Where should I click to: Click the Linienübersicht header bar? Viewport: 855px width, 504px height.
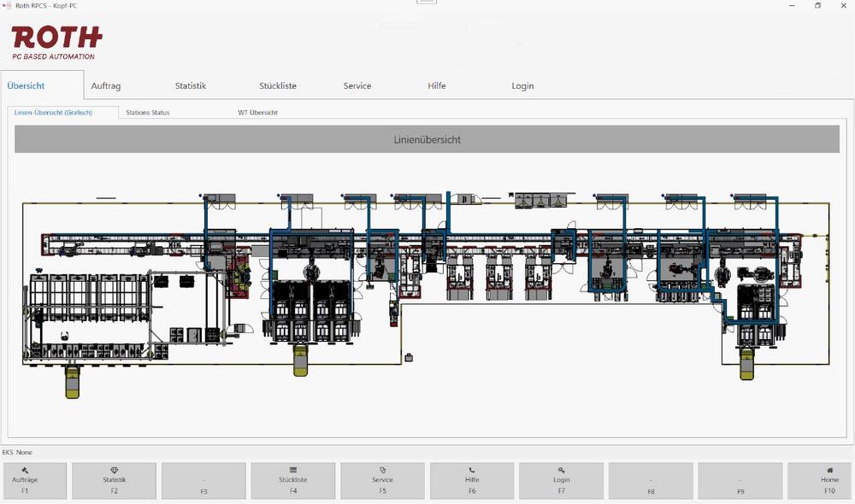[x=427, y=139]
